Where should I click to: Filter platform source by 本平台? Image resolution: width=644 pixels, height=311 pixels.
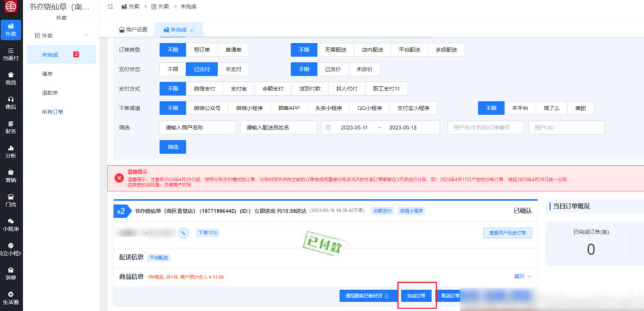click(520, 109)
